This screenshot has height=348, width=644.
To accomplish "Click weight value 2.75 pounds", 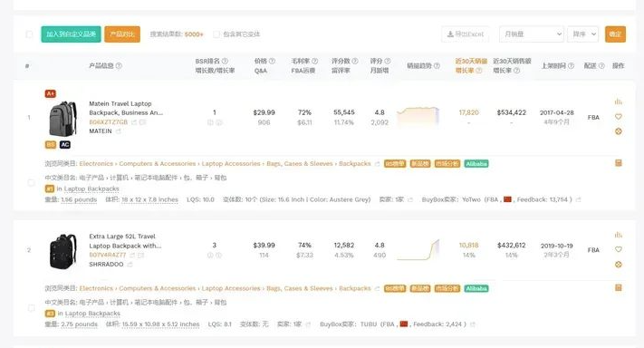I will click(x=80, y=324).
